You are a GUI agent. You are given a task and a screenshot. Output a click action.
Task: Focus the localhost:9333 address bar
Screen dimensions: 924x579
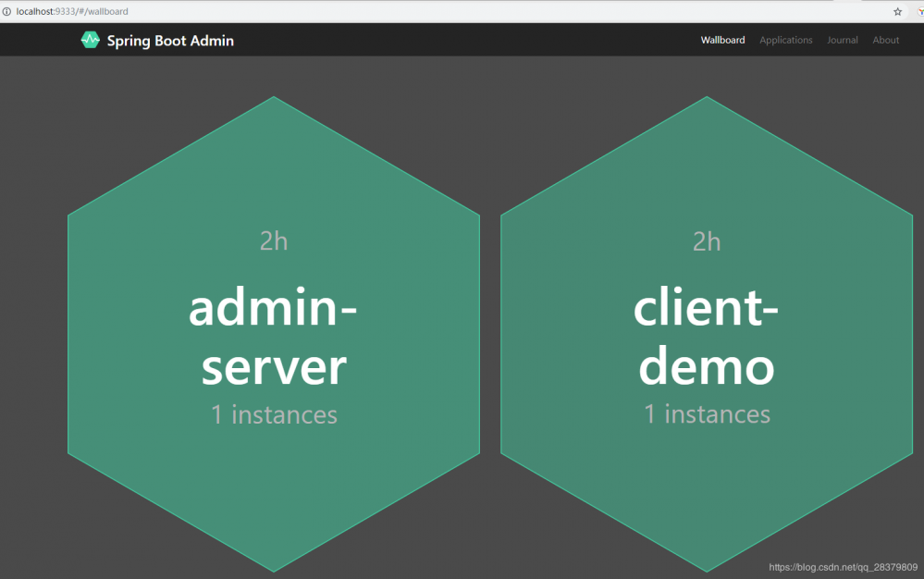(448, 11)
